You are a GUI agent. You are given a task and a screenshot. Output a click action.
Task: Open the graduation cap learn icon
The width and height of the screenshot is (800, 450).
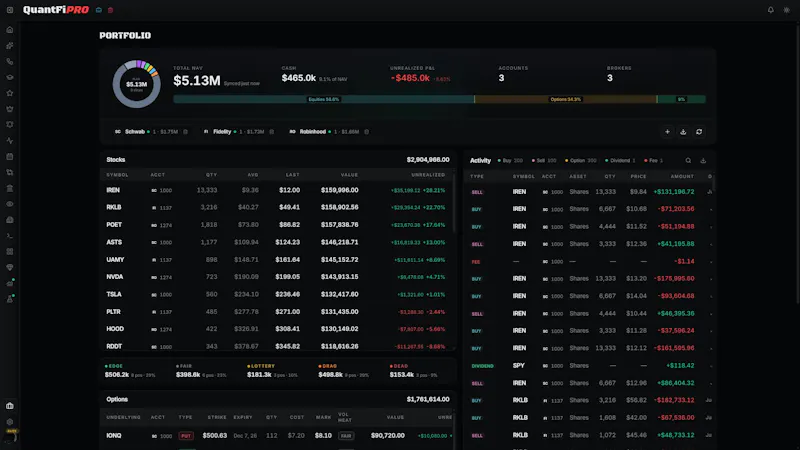[10, 77]
